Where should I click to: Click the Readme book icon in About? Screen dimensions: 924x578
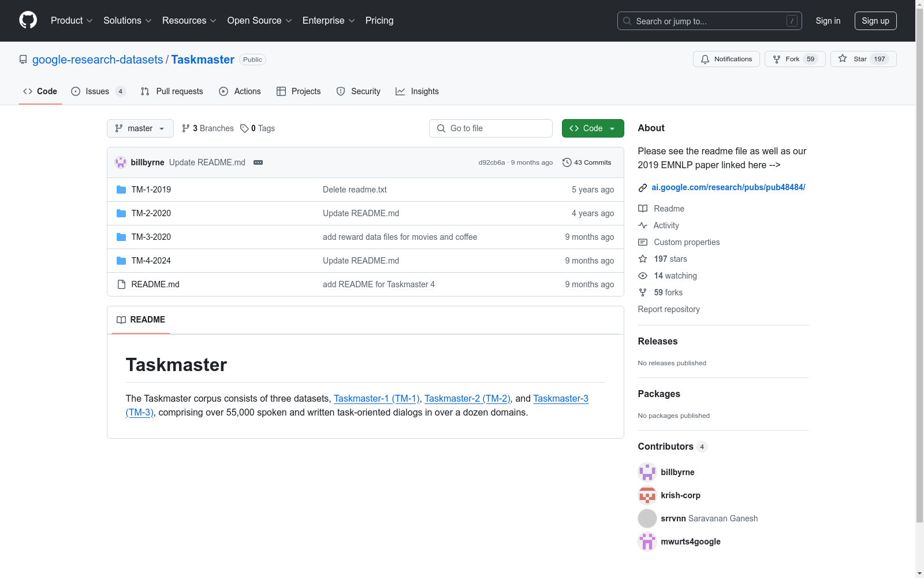[643, 209]
